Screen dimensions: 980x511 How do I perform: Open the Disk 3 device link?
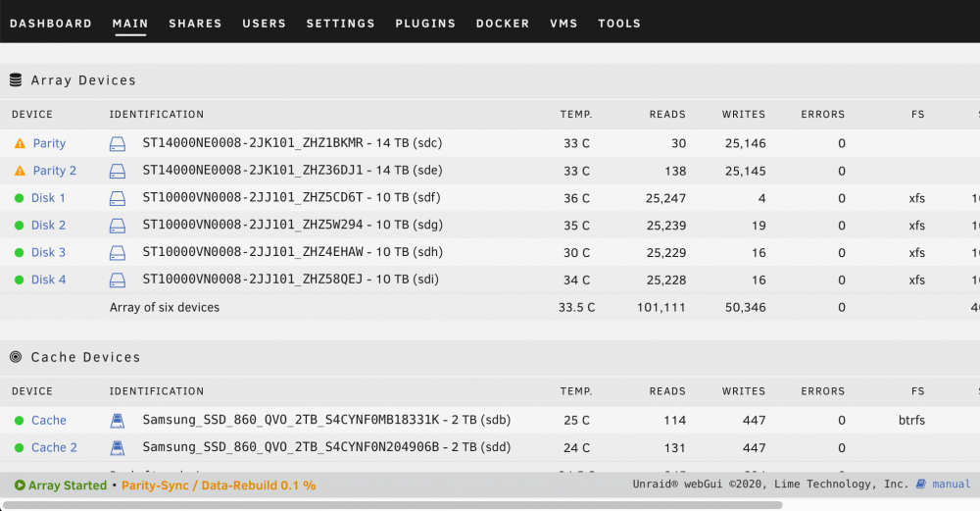[x=48, y=253]
